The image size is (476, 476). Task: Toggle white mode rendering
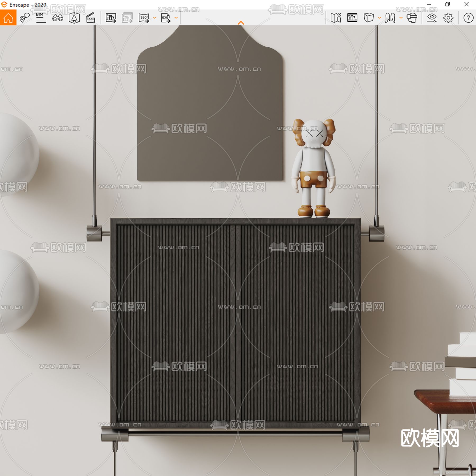[369, 18]
